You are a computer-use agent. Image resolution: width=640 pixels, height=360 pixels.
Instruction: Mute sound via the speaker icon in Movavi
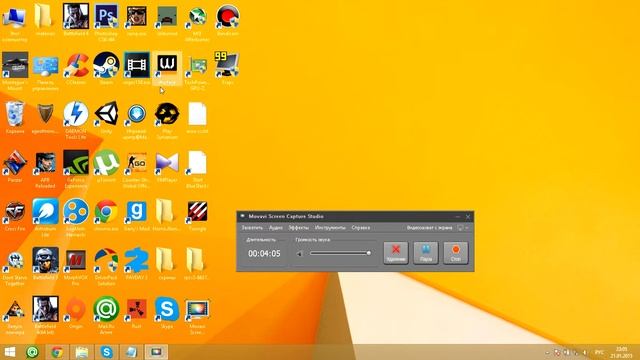(300, 254)
